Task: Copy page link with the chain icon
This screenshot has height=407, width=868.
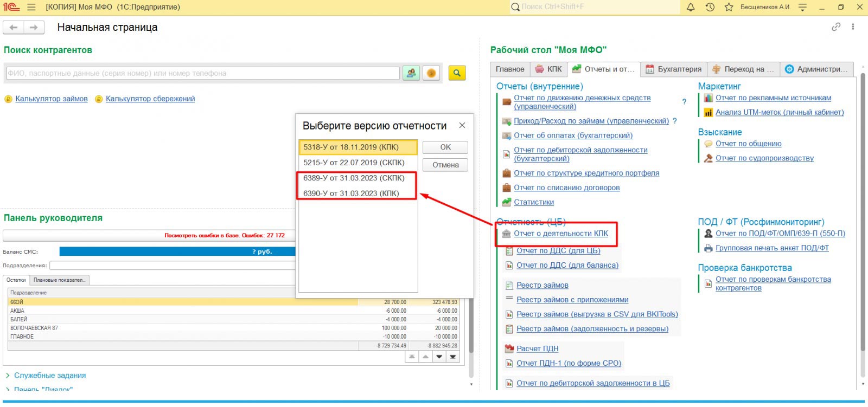Action: 836,27
